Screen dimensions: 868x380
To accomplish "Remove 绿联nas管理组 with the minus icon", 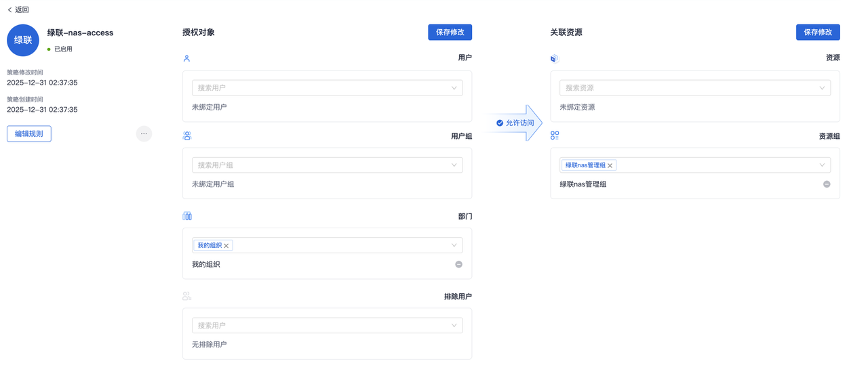I will coord(827,184).
